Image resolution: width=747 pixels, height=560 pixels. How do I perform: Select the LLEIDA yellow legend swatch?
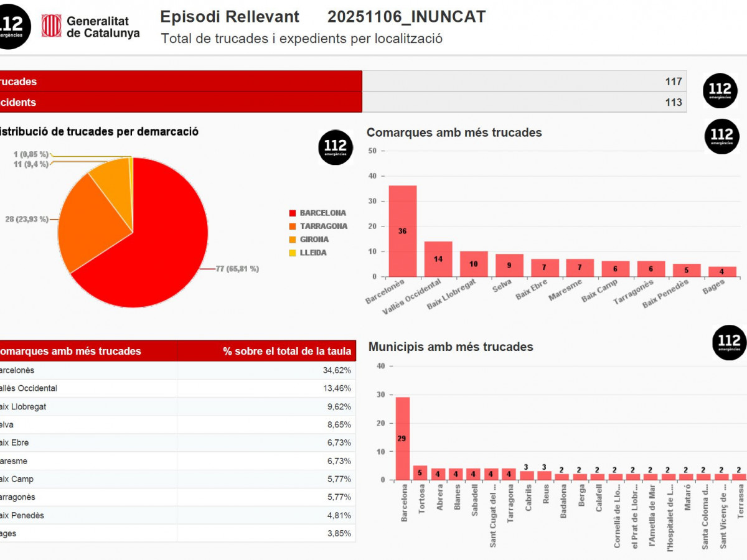click(292, 253)
